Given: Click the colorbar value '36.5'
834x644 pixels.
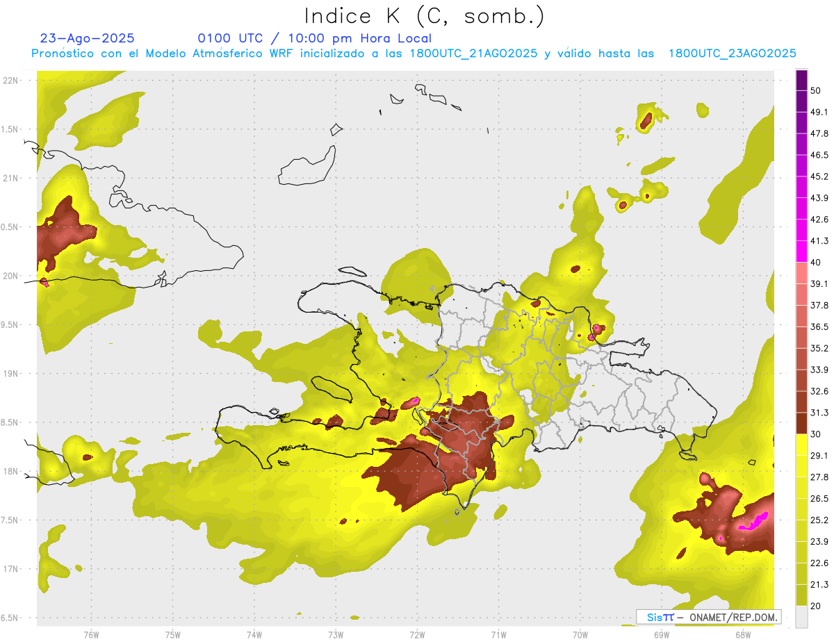Looking at the screenshot, I should coord(819,327).
